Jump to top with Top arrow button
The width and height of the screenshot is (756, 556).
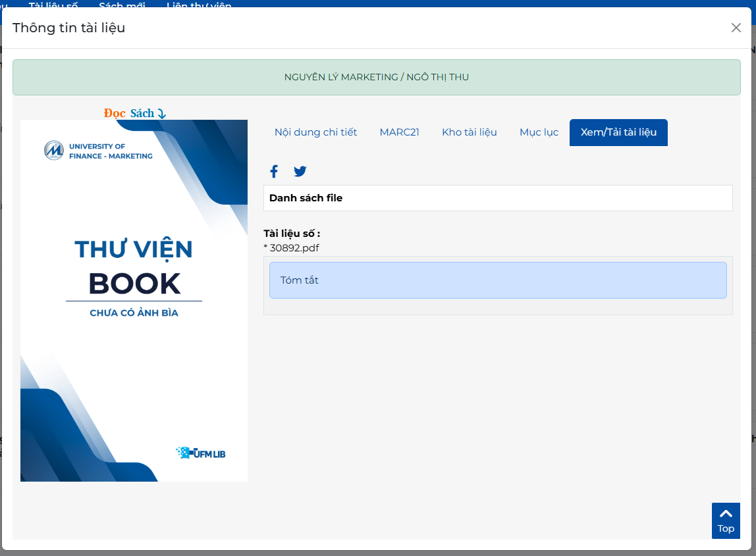click(x=726, y=521)
